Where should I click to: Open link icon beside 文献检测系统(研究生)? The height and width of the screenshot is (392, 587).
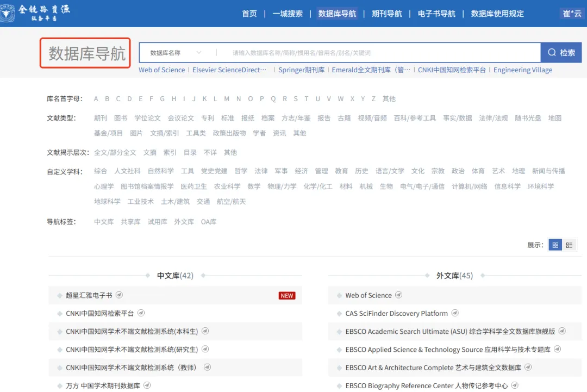pyautogui.click(x=205, y=349)
